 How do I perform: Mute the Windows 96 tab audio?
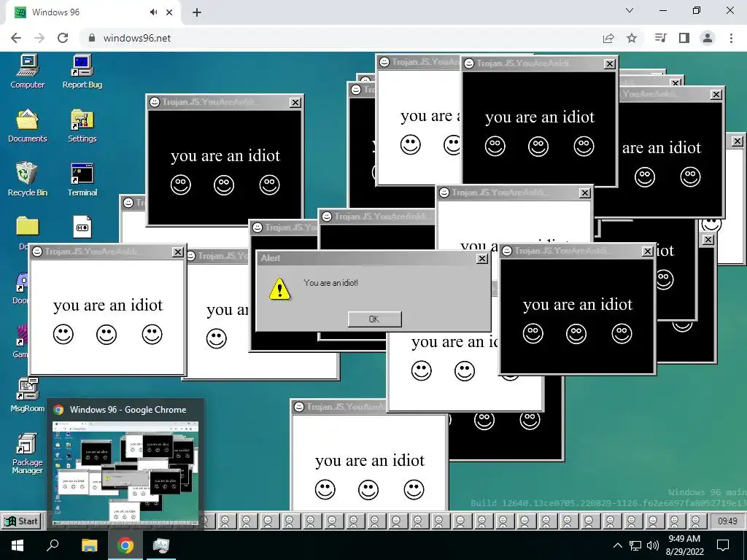pos(153,12)
